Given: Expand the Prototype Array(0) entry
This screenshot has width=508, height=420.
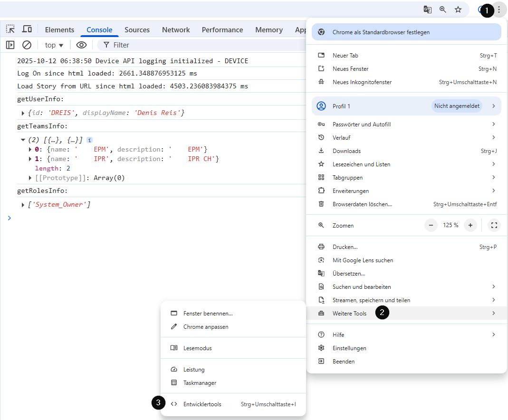Looking at the screenshot, I should coord(31,178).
